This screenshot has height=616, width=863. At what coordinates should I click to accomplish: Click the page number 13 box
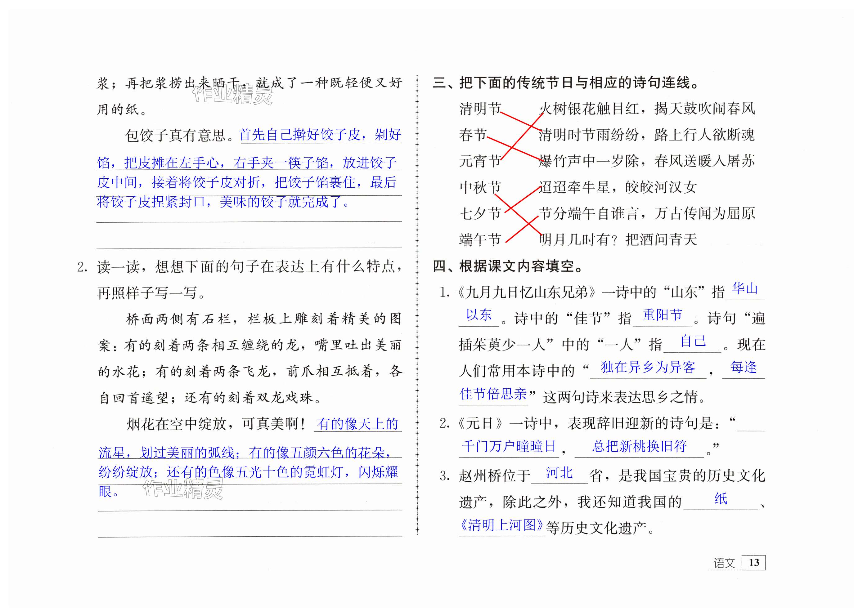coord(753,563)
